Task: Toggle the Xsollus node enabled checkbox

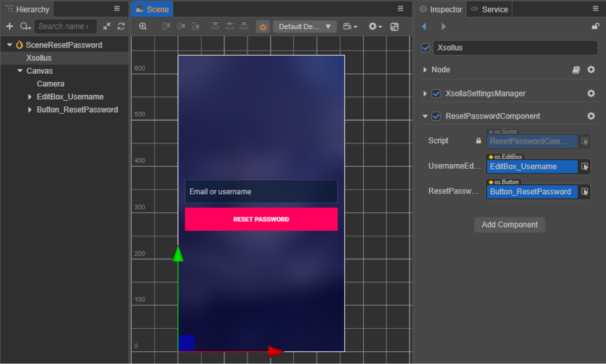Action: pos(426,48)
